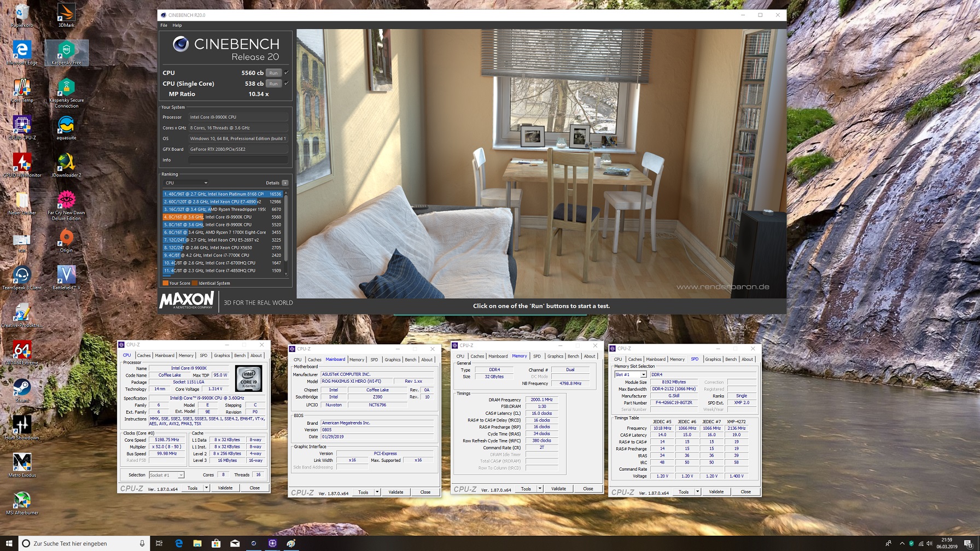Open the File menu in Cinebench
Viewport: 980px width, 551px height.
click(164, 25)
